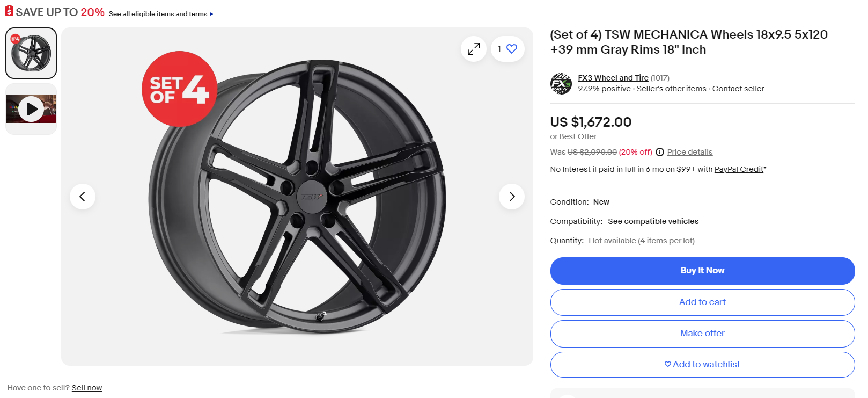Open See compatible vehicles link

point(653,221)
